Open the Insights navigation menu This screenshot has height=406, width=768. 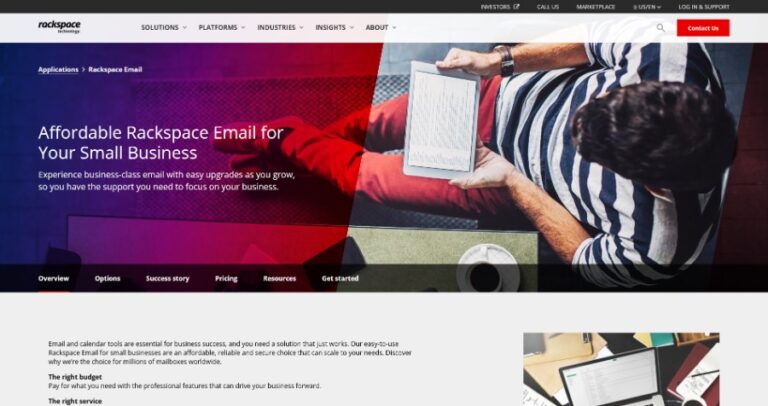click(x=334, y=27)
